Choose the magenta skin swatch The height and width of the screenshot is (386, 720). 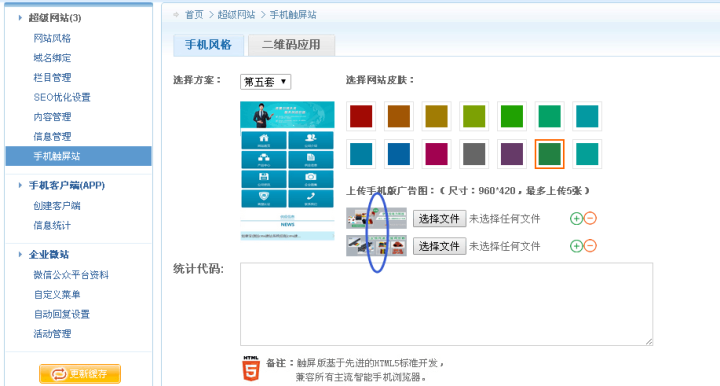436,154
